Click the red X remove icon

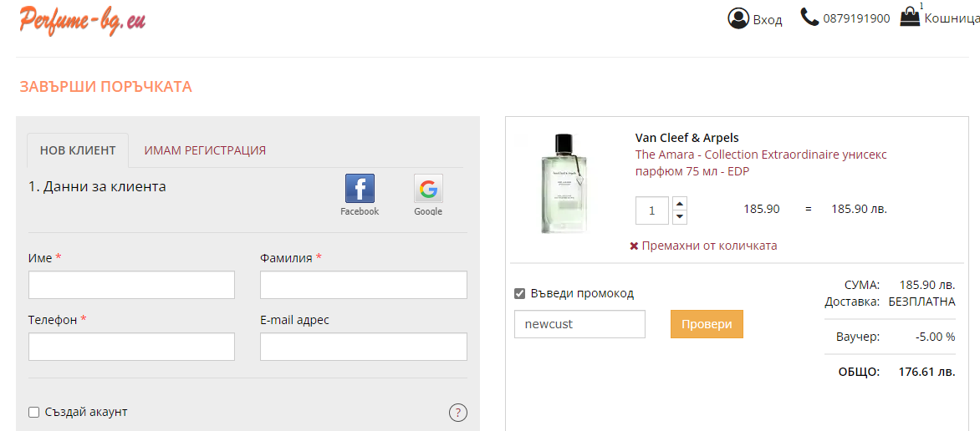[x=634, y=246]
